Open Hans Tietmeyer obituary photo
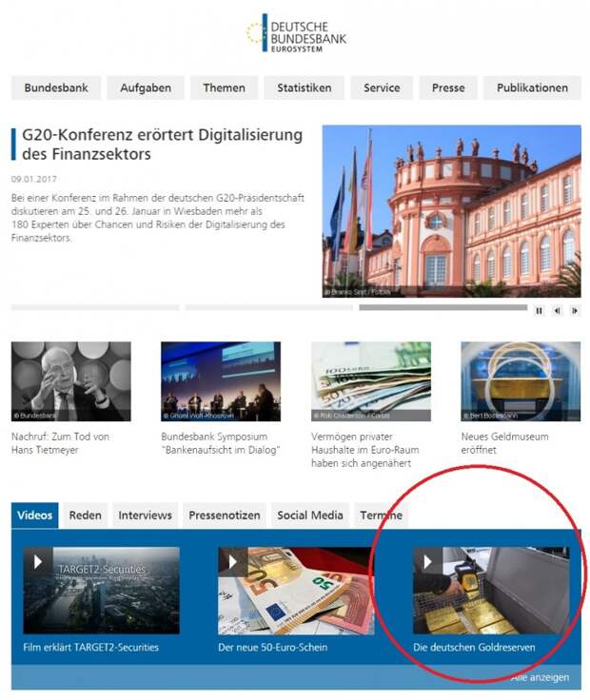 pyautogui.click(x=71, y=381)
